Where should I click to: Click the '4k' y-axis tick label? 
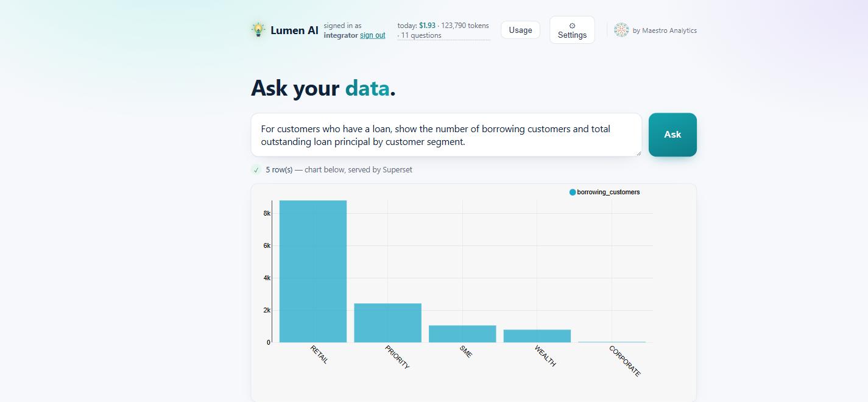[x=267, y=278]
